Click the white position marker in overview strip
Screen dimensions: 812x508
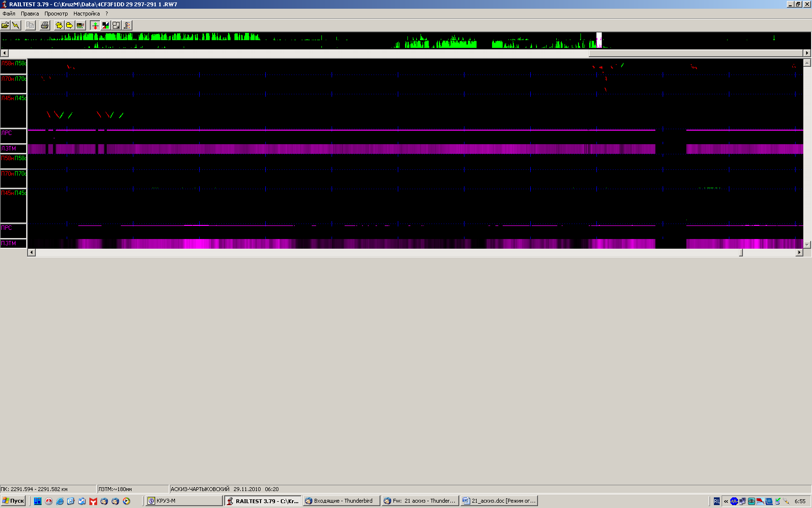pos(599,40)
